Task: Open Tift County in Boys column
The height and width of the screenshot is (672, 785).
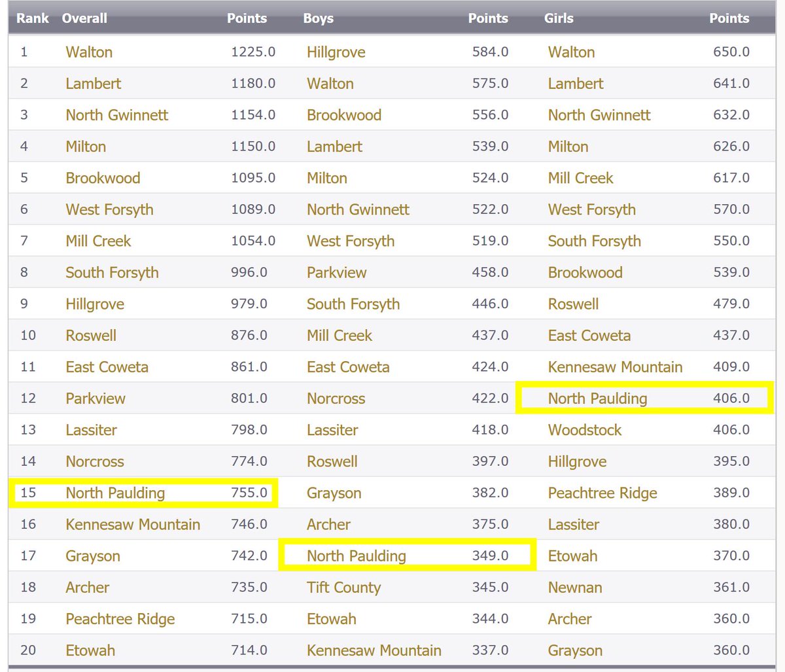Action: point(343,588)
